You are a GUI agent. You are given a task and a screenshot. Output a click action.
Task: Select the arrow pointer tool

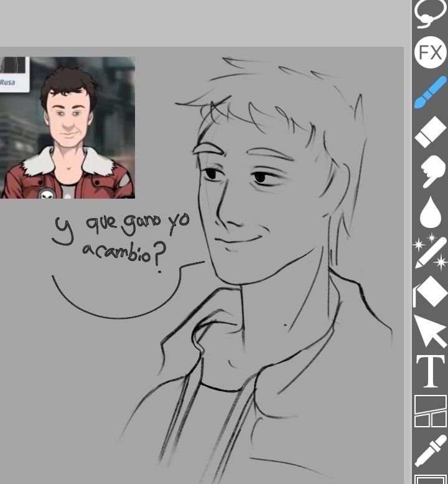430,331
